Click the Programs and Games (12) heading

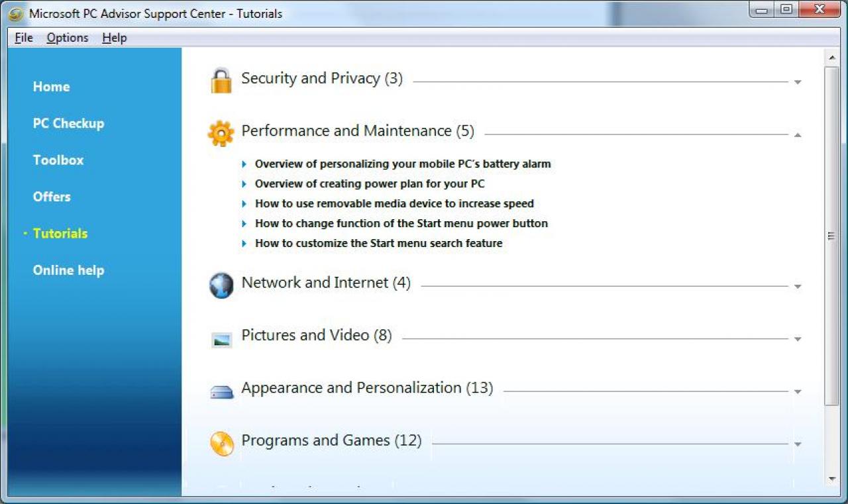(331, 440)
